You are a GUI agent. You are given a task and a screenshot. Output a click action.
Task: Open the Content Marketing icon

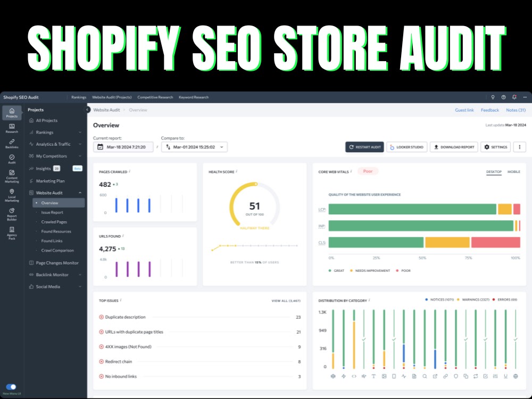[x=12, y=177]
